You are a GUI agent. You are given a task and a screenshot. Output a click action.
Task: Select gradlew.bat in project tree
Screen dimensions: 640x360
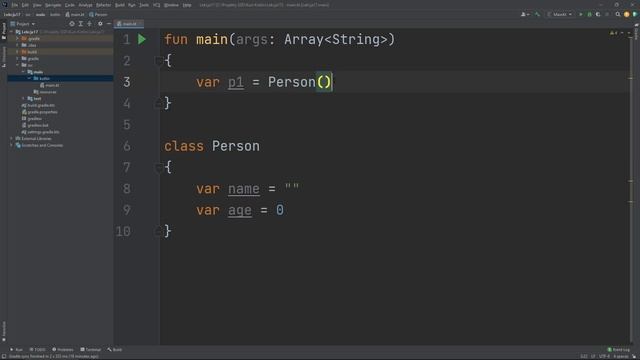click(x=35, y=125)
